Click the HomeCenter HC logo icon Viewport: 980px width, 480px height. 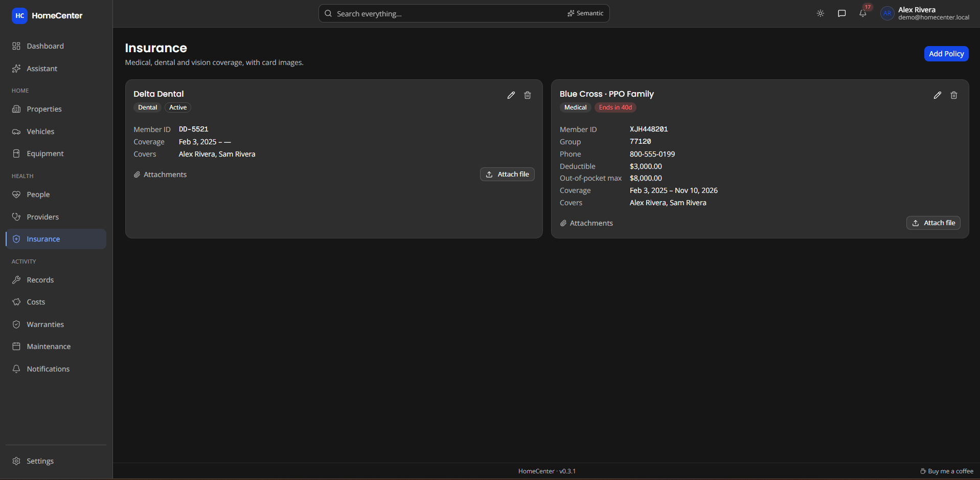(x=19, y=15)
